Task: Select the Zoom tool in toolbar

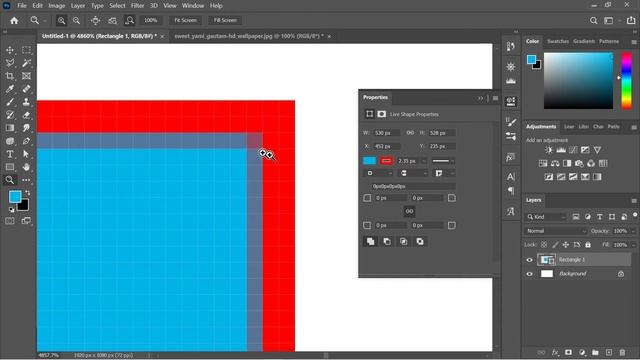Action: tap(10, 180)
